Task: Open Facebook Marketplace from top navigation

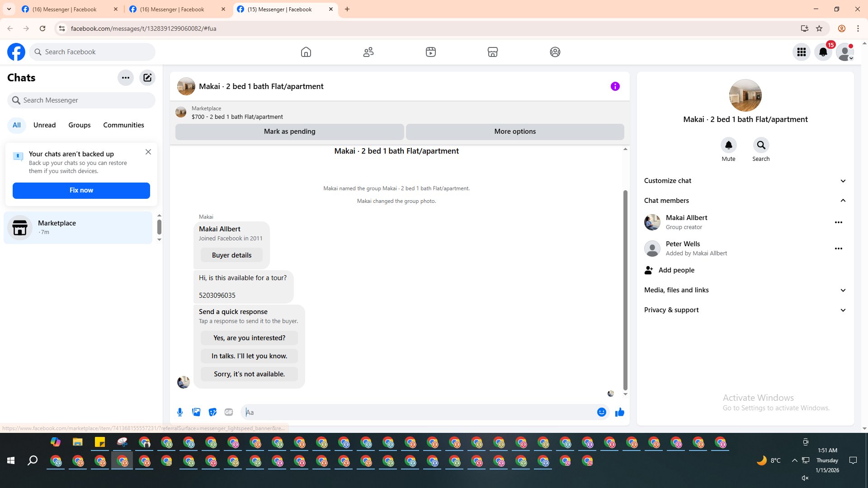Action: [x=493, y=52]
